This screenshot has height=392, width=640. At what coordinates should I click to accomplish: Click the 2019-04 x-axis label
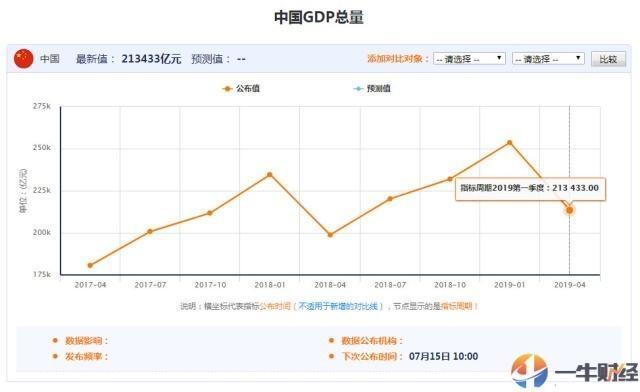point(569,285)
